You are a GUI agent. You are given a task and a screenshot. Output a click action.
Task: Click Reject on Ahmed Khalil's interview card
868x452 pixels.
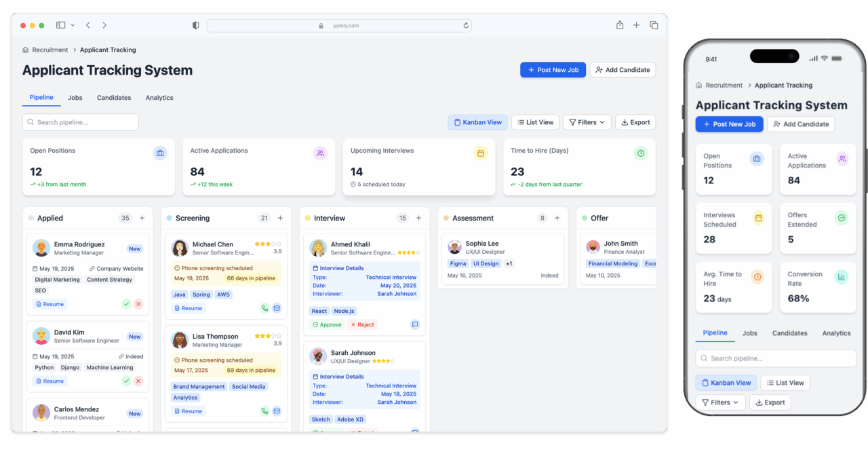click(x=362, y=324)
